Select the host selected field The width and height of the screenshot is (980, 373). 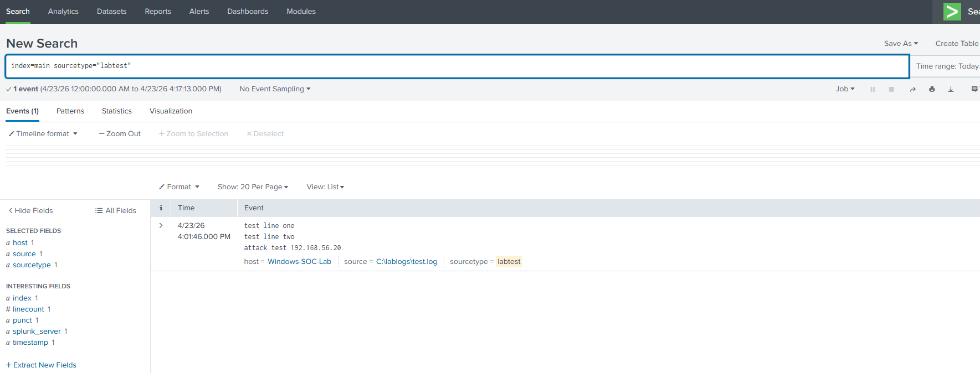coord(20,243)
